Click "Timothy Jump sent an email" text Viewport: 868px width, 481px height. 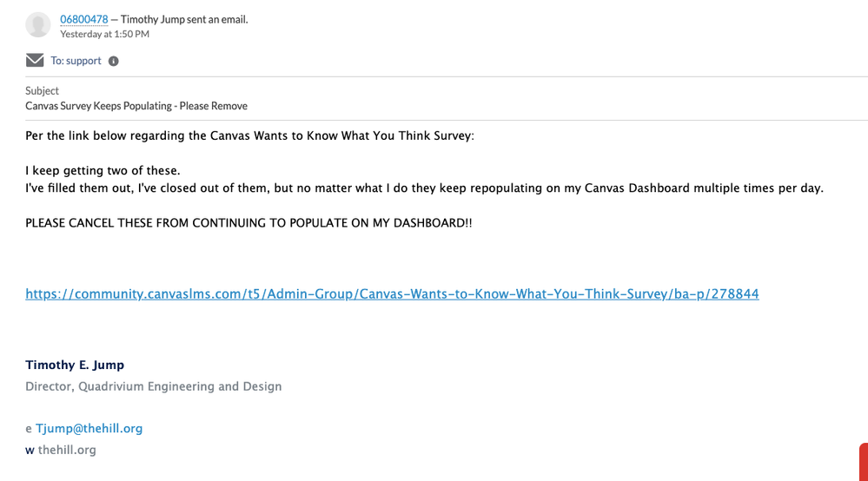pyautogui.click(x=184, y=19)
